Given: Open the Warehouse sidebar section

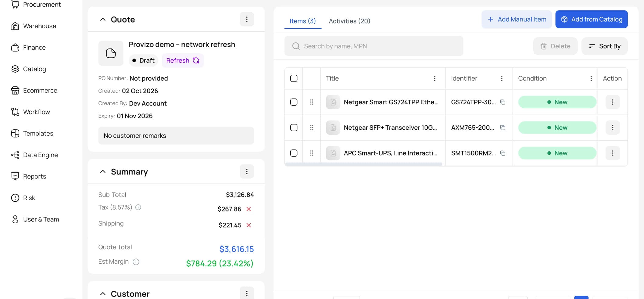Looking at the screenshot, I should pyautogui.click(x=34, y=26).
